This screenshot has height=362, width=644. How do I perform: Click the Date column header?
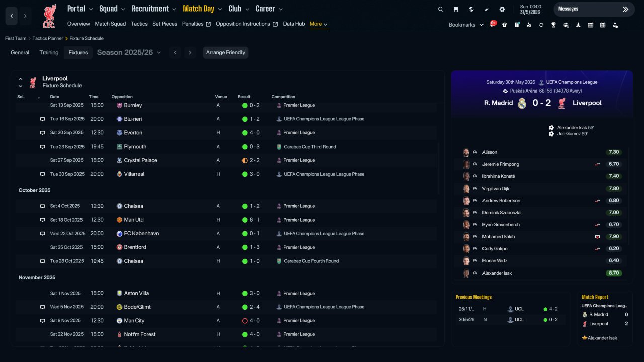(54, 97)
